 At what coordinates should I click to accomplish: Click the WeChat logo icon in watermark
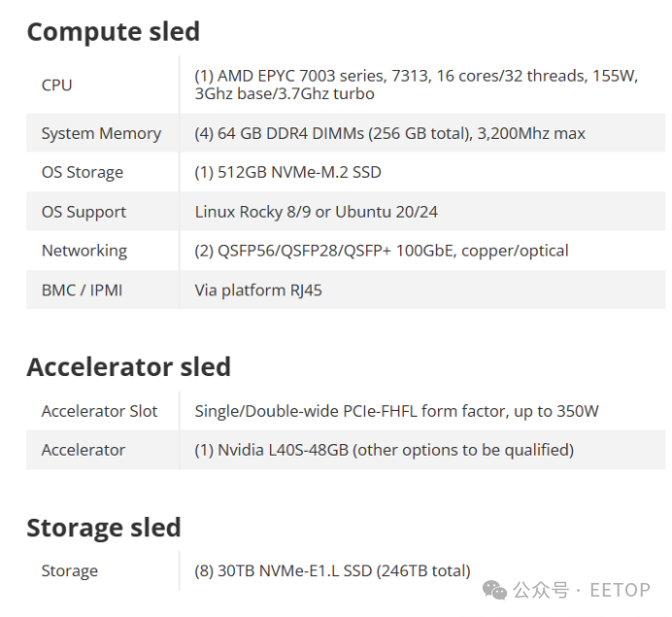(x=494, y=591)
